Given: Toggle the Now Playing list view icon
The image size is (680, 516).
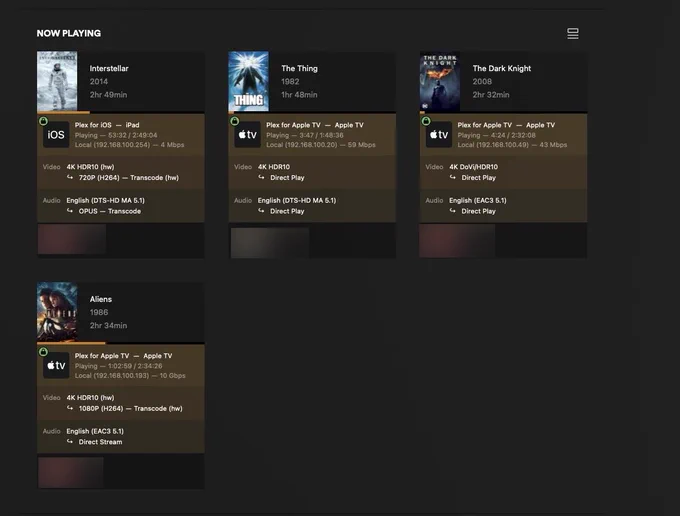Looking at the screenshot, I should pyautogui.click(x=572, y=33).
